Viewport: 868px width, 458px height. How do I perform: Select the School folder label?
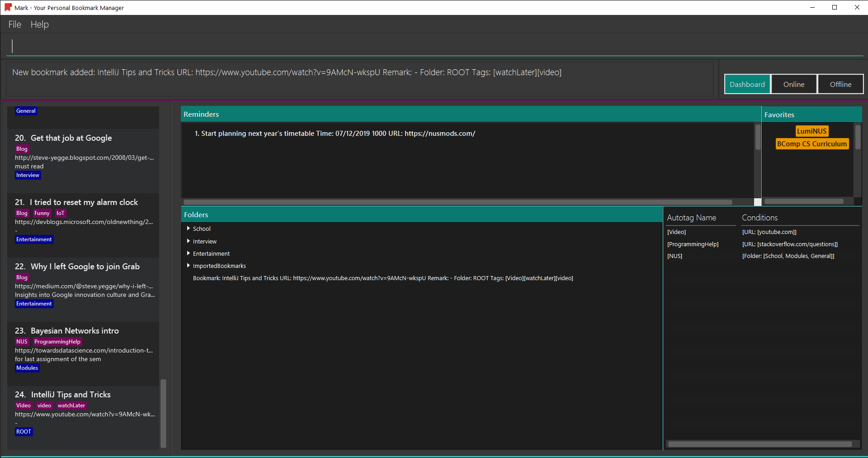click(x=202, y=229)
